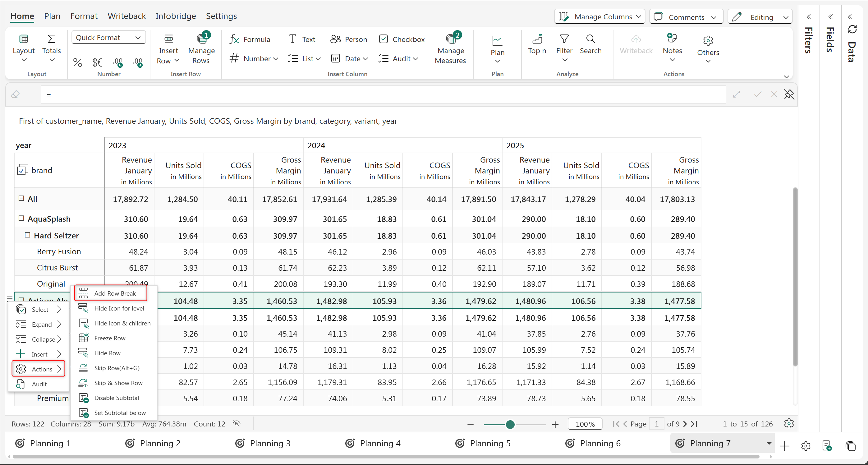
Task: Go to the next page
Action: 685,424
